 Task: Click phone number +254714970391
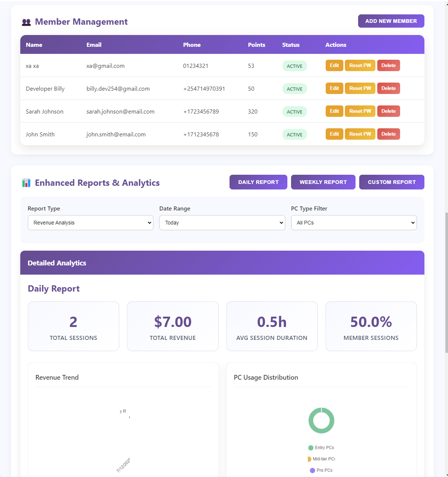(204, 89)
